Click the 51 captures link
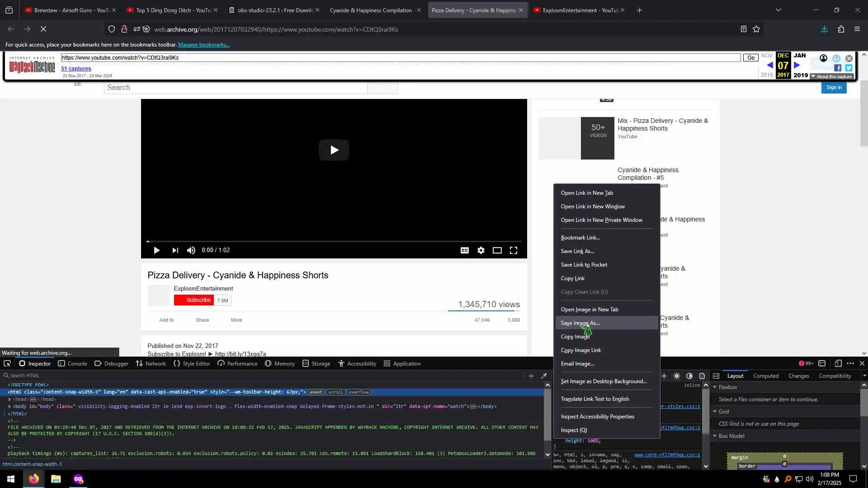 76,69
